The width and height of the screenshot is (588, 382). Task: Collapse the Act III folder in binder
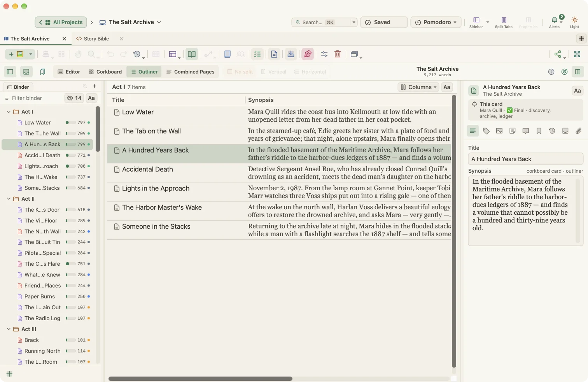tap(9, 329)
